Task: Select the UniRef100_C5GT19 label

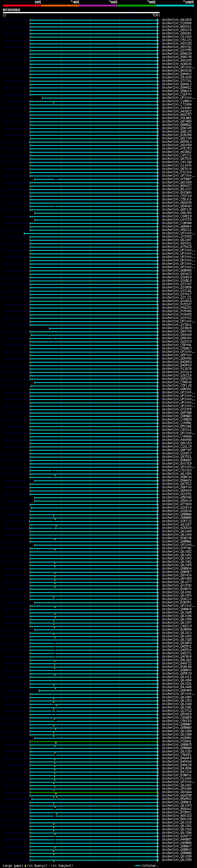Action: pos(177,196)
